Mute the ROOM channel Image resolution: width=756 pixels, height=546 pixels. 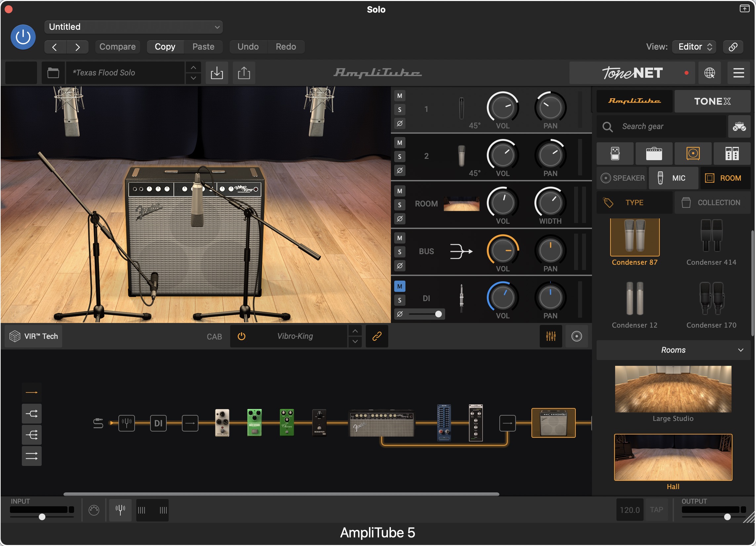(399, 192)
